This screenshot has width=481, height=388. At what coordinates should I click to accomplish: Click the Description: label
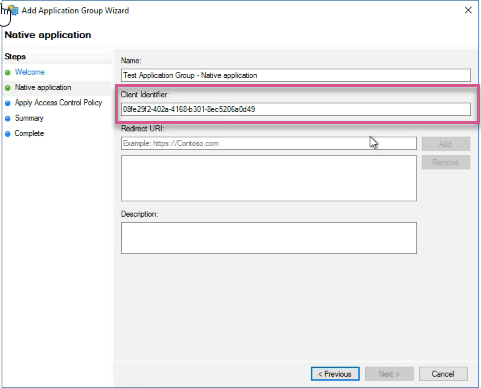(139, 214)
